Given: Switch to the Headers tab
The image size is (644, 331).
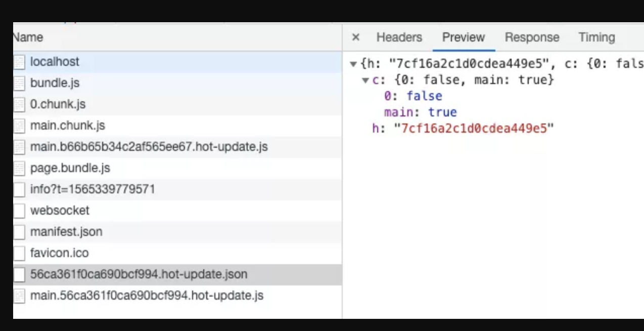Looking at the screenshot, I should click(399, 37).
